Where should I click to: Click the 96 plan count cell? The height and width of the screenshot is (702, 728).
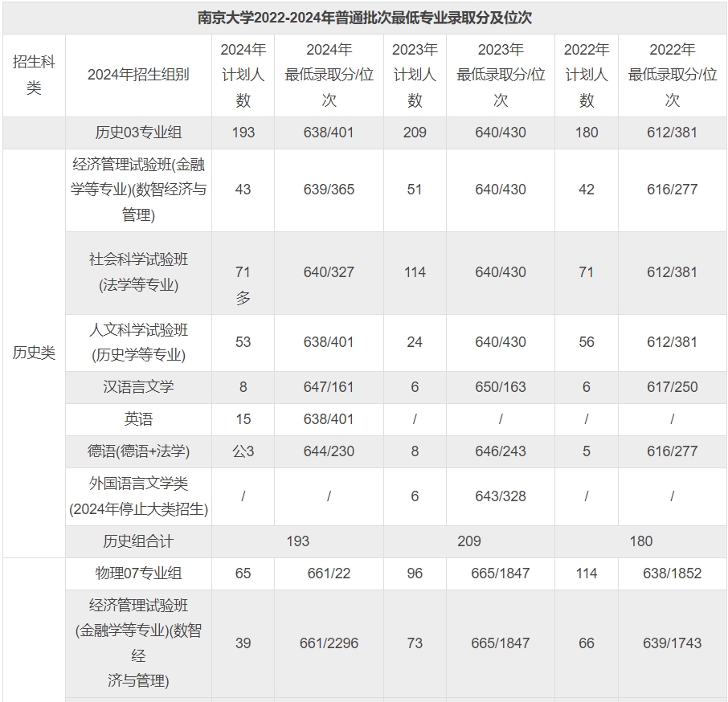point(415,573)
